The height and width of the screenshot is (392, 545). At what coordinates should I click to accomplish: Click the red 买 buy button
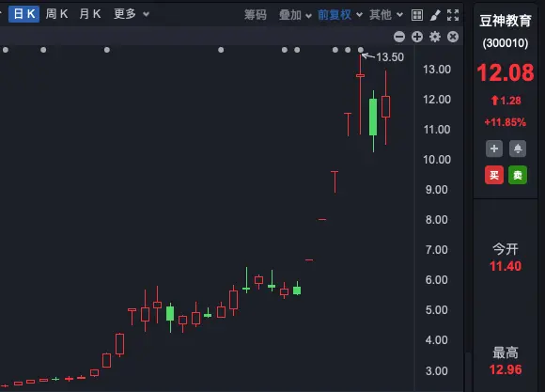pos(494,175)
